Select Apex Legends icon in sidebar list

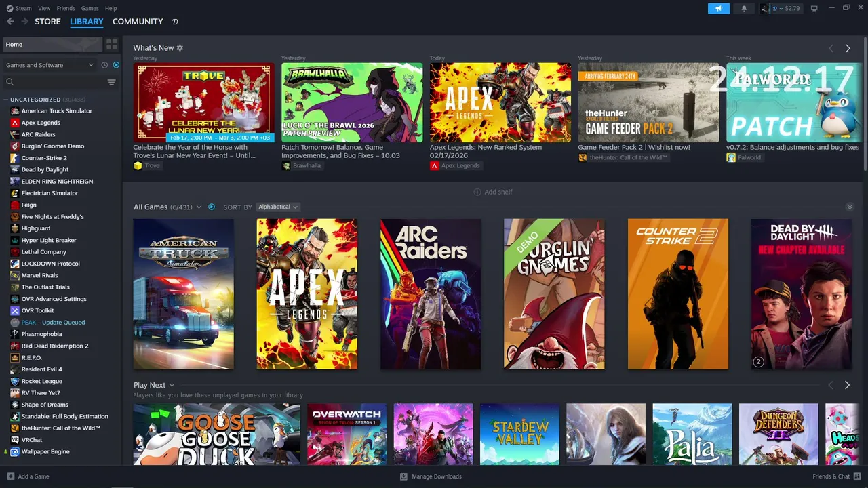pos(15,123)
